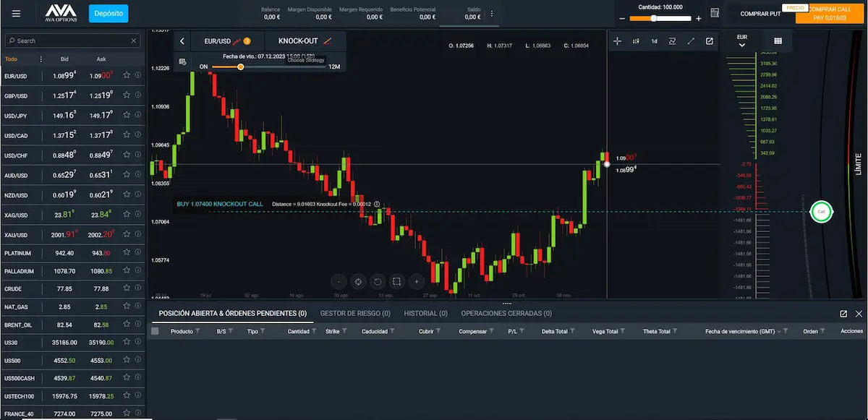This screenshot has height=420, width=868.
Task: Click the Comprar Put button
Action: (760, 14)
